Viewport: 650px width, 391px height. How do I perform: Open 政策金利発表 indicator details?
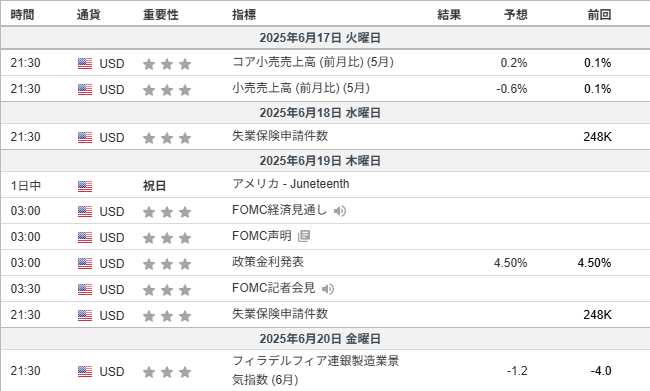(x=268, y=262)
